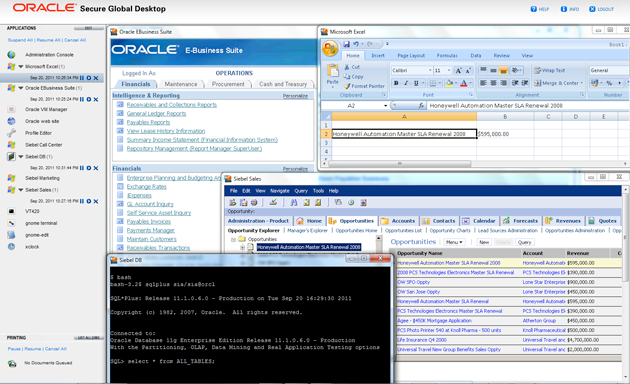Click the Query button in Siebel Opportunities

click(x=524, y=242)
